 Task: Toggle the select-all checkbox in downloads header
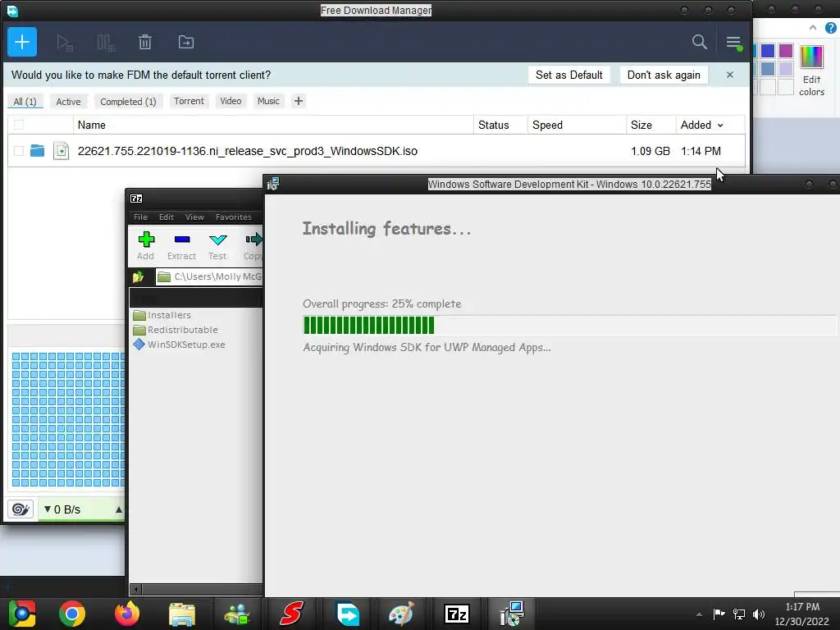(x=19, y=125)
